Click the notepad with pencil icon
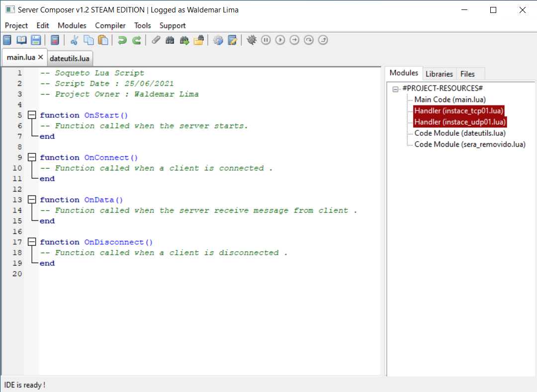Screen dimensions: 537x392 (233, 40)
